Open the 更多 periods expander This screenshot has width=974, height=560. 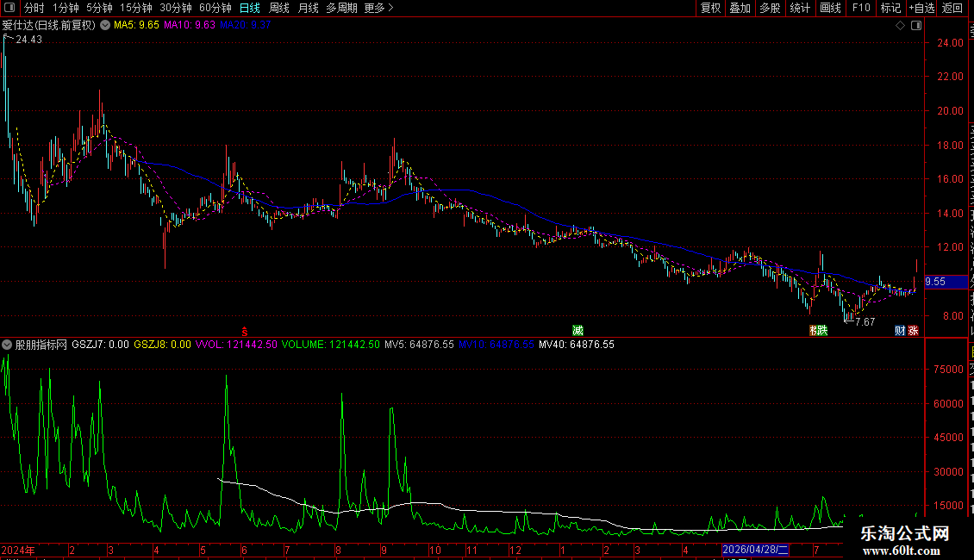click(x=378, y=8)
